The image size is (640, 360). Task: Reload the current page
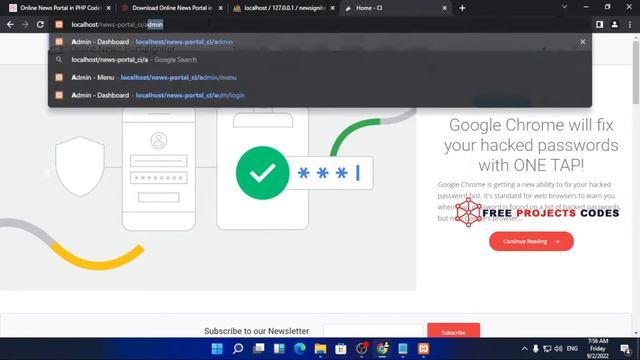tap(40, 24)
